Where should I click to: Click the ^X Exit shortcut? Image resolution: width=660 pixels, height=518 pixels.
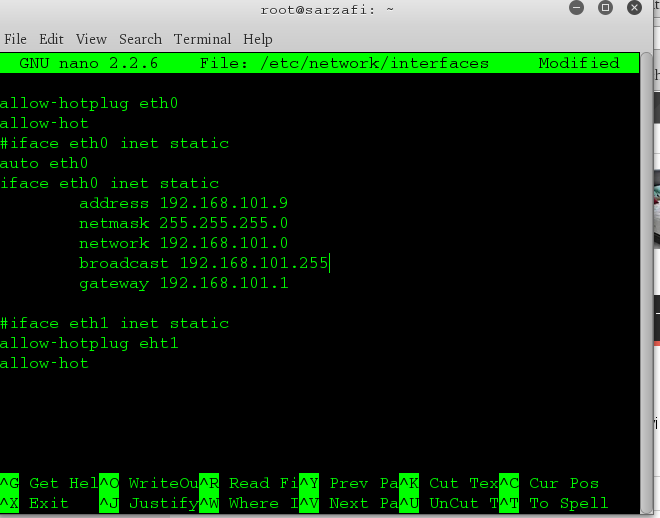(35, 503)
